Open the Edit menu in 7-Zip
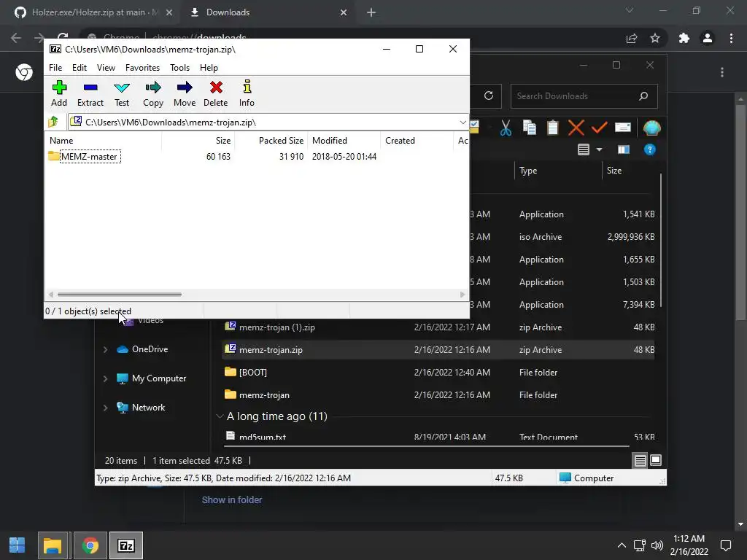 [79, 68]
